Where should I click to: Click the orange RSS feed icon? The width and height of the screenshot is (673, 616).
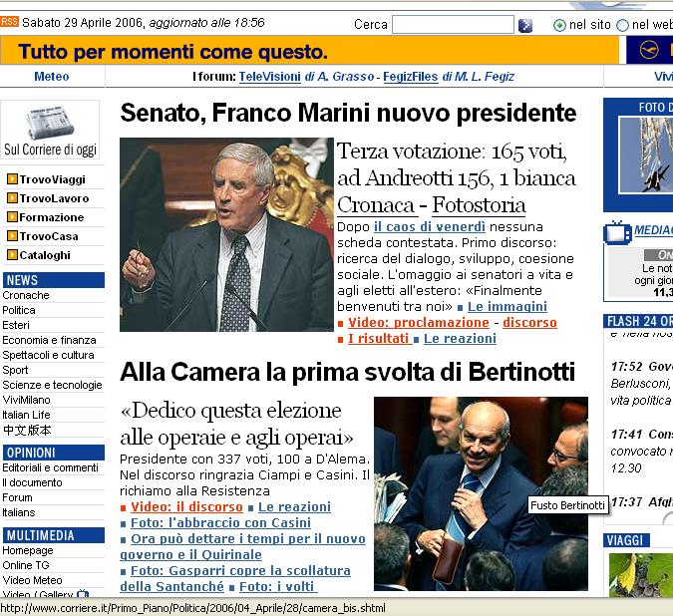point(9,22)
